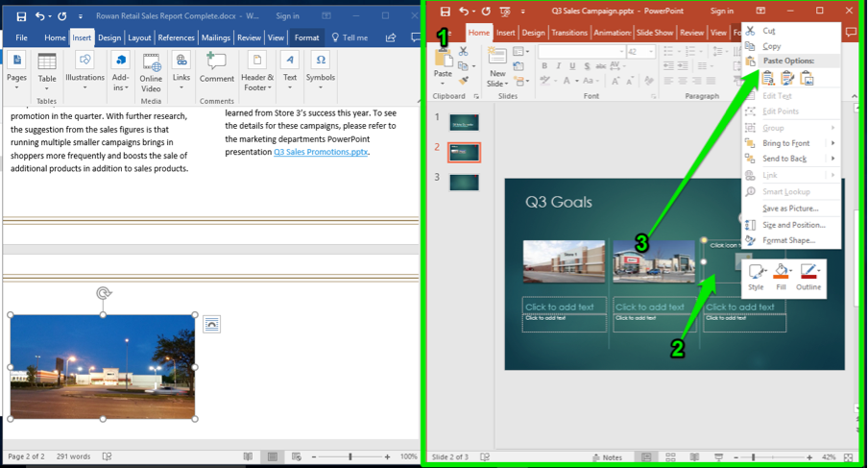Screen dimensions: 868x468
Task: Click the Reset slide icon in Slides group
Action: pyautogui.click(x=518, y=66)
